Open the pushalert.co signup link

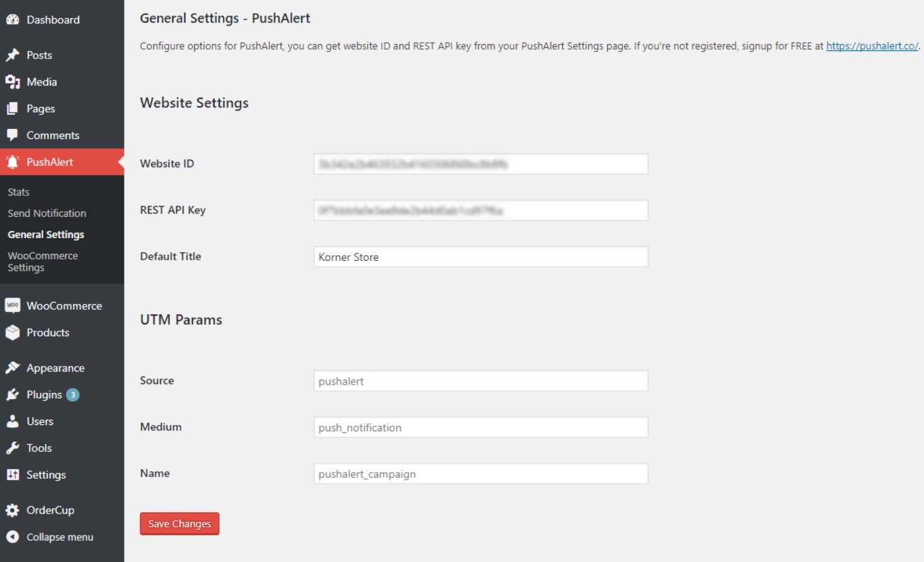(x=872, y=46)
